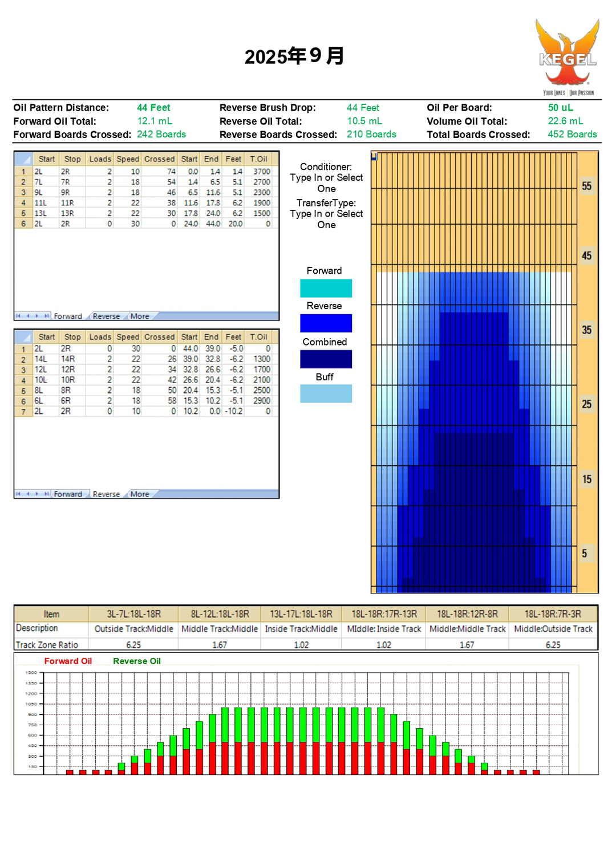Click the 10.5 mL reverse oil total value
The width and height of the screenshot is (616, 841).
(364, 121)
